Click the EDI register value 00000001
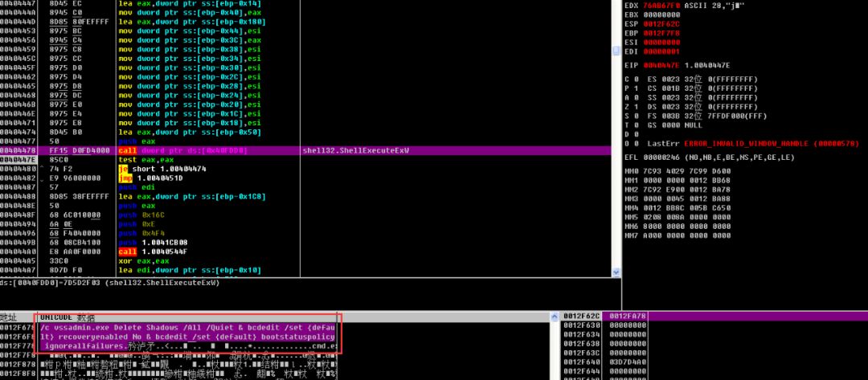868x380 pixels. pos(662,51)
